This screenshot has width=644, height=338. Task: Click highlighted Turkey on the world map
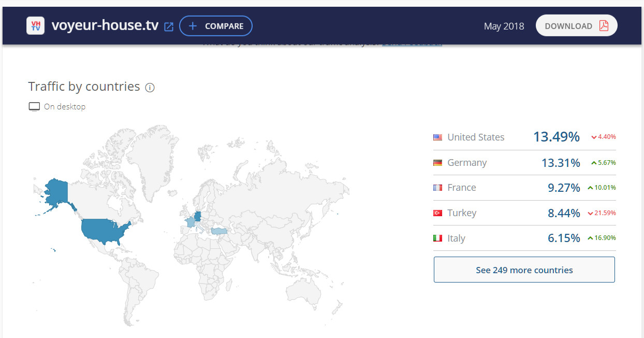point(219,231)
